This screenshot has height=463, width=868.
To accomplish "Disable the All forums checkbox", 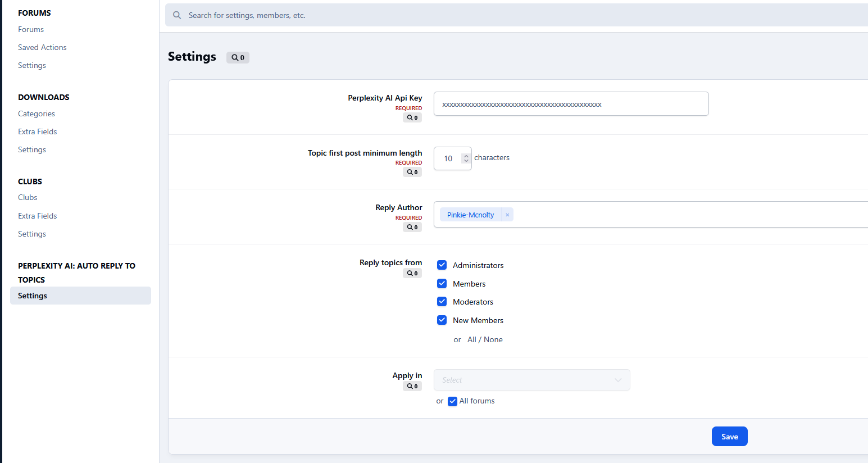I will pyautogui.click(x=452, y=401).
